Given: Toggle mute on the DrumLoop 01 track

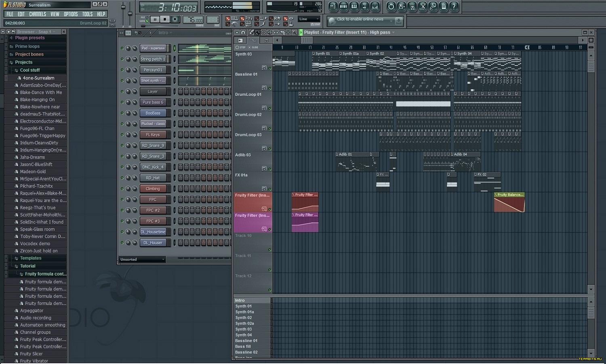Looking at the screenshot, I should (x=269, y=108).
